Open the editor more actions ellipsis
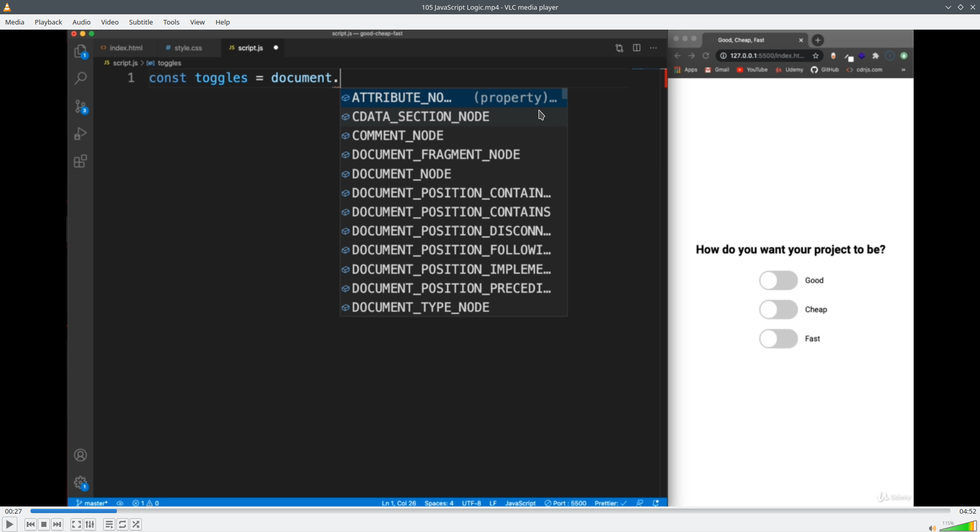Screen dimensions: 980x532 click(x=653, y=48)
